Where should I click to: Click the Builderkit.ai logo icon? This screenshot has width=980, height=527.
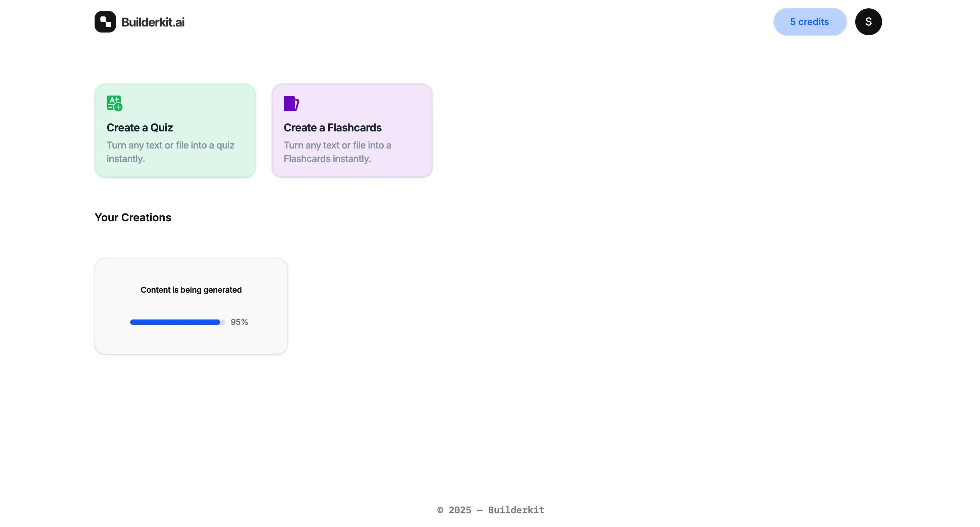pyautogui.click(x=105, y=22)
